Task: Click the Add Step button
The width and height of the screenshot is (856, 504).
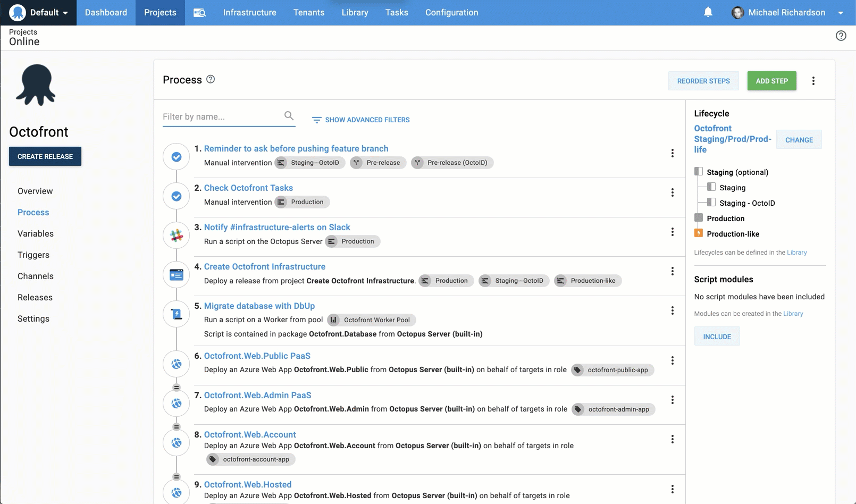Action: (x=772, y=81)
